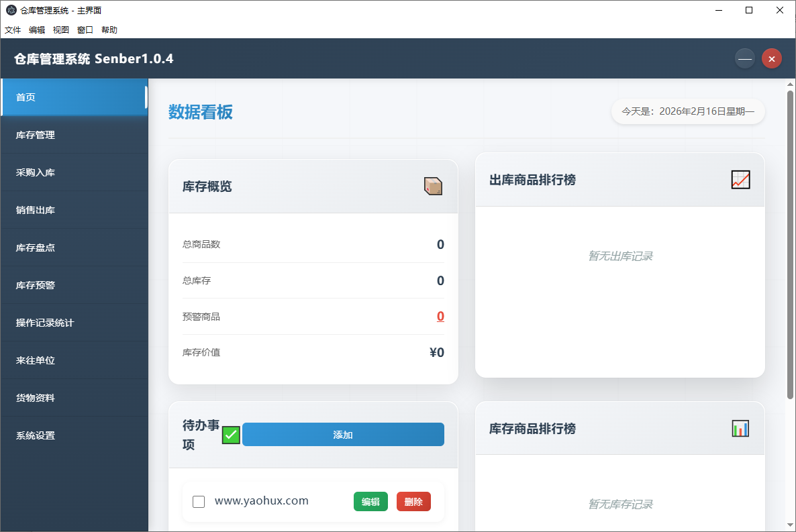Click the line chart icon on 出库商品排行榜 card
796x532 pixels.
(x=740, y=179)
